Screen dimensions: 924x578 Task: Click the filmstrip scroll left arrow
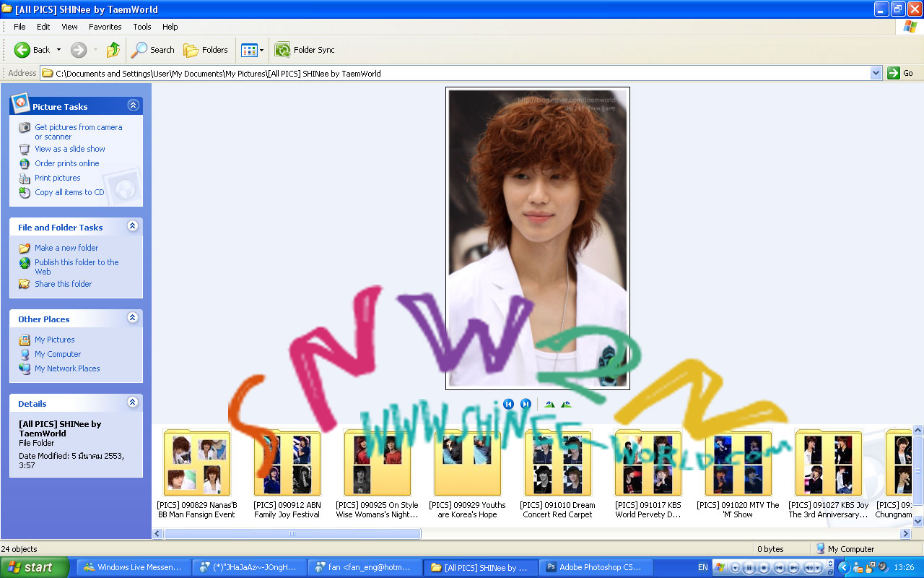[x=158, y=534]
